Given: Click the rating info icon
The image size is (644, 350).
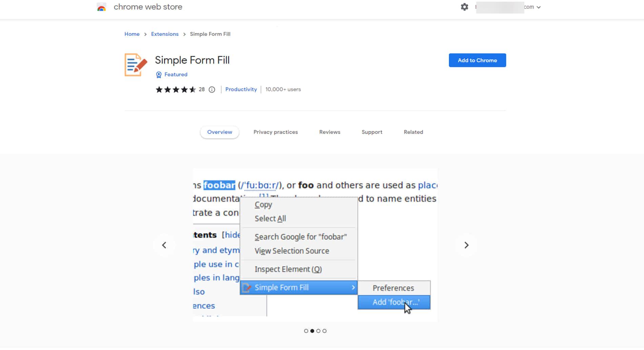Looking at the screenshot, I should tap(212, 89).
